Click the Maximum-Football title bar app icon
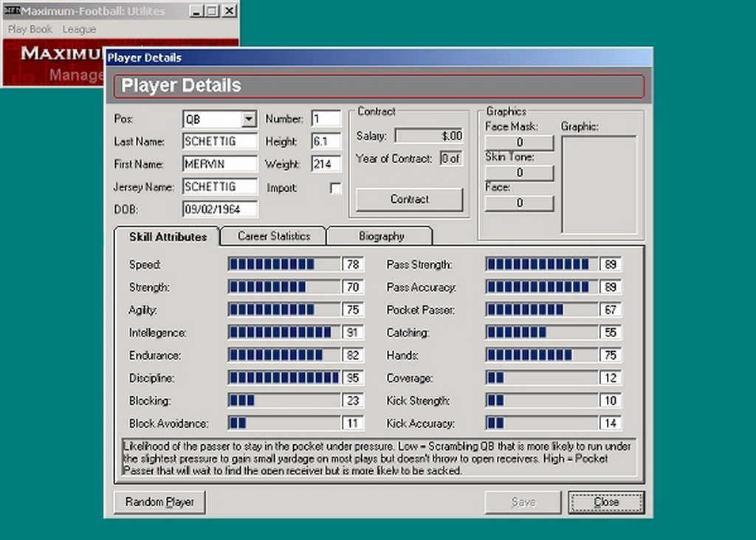 (x=11, y=12)
